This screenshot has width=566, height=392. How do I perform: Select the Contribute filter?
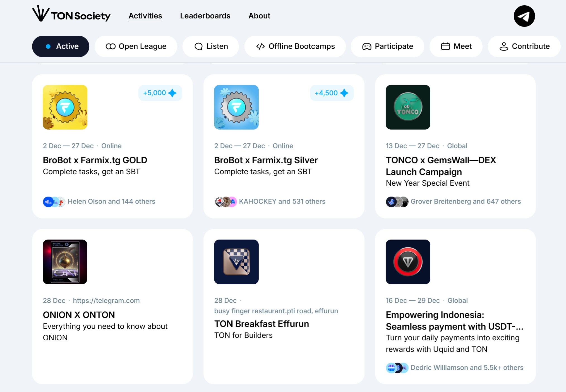(x=524, y=46)
